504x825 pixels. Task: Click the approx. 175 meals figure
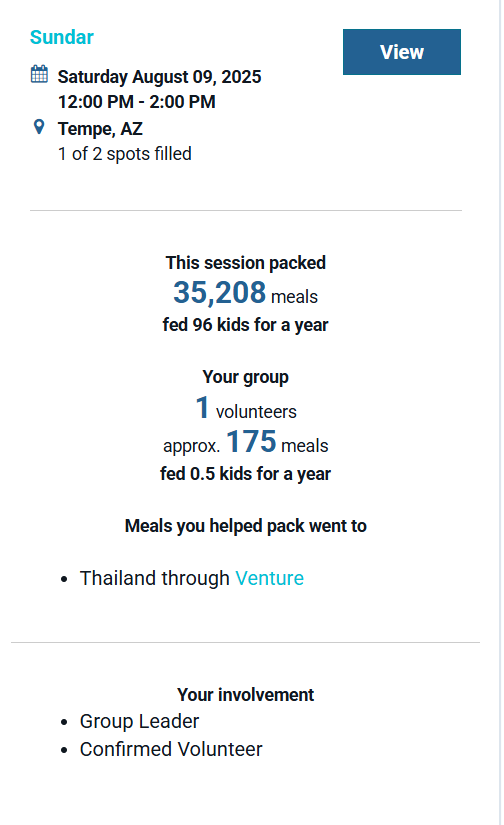coord(246,441)
